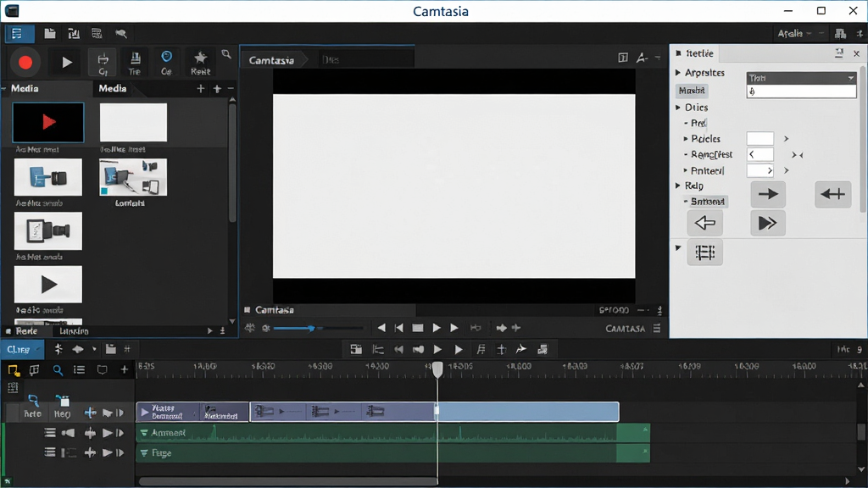Click the outlined left arrow button in properties
The height and width of the screenshot is (488, 868).
pyautogui.click(x=704, y=223)
